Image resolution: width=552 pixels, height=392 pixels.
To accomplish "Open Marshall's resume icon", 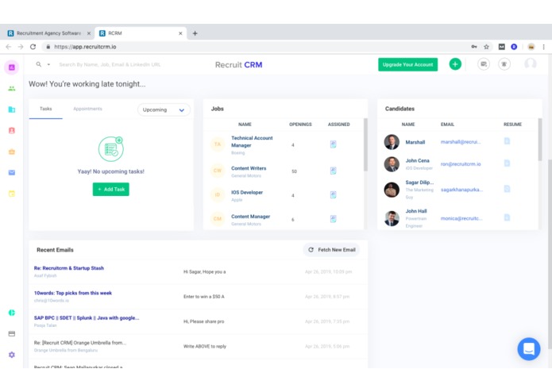I will tap(507, 141).
